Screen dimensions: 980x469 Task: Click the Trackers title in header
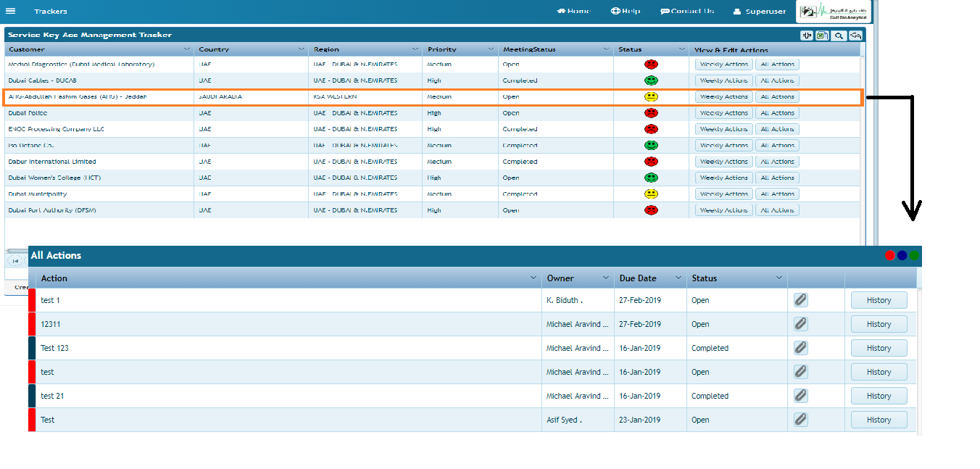pos(51,12)
